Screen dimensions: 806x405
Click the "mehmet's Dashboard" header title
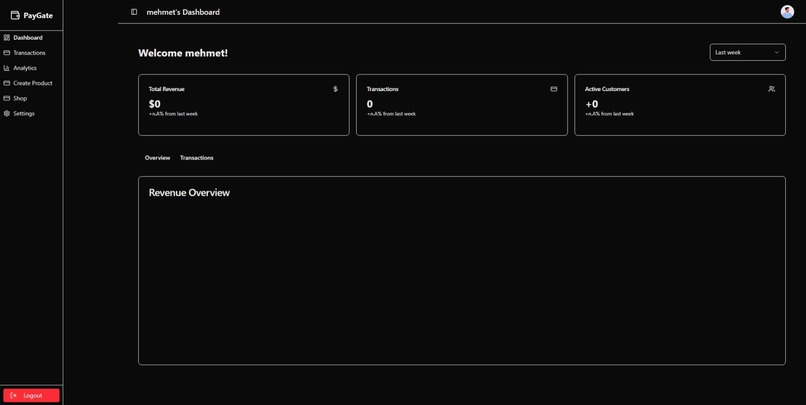tap(183, 12)
